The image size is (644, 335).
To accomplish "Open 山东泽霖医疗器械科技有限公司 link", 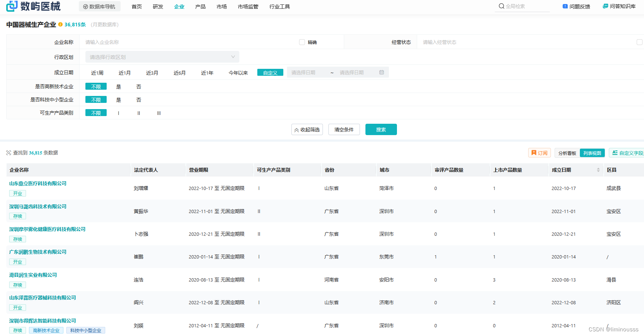I will coord(43,298).
